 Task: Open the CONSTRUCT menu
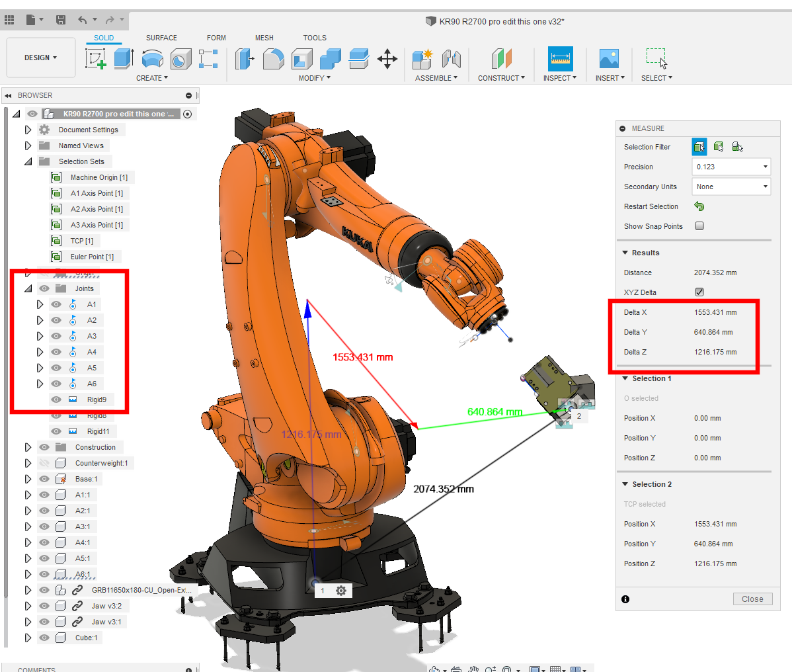[502, 78]
